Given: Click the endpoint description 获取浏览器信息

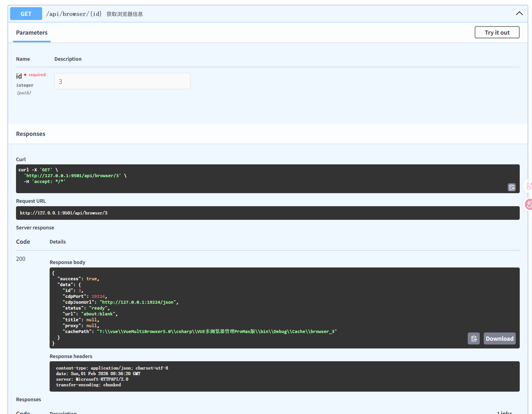Looking at the screenshot, I should (x=125, y=14).
